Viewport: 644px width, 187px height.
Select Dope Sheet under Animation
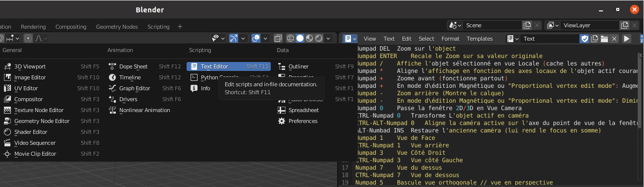[145, 66]
